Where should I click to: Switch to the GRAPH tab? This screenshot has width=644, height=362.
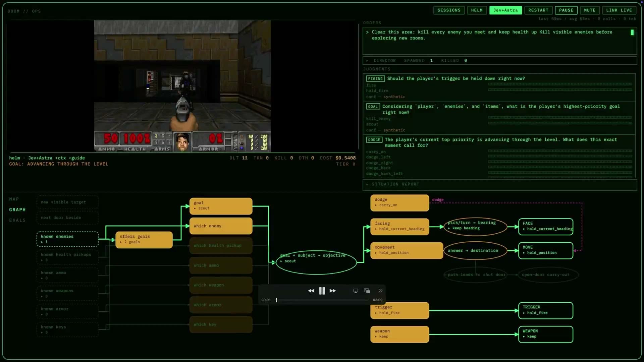(x=17, y=209)
